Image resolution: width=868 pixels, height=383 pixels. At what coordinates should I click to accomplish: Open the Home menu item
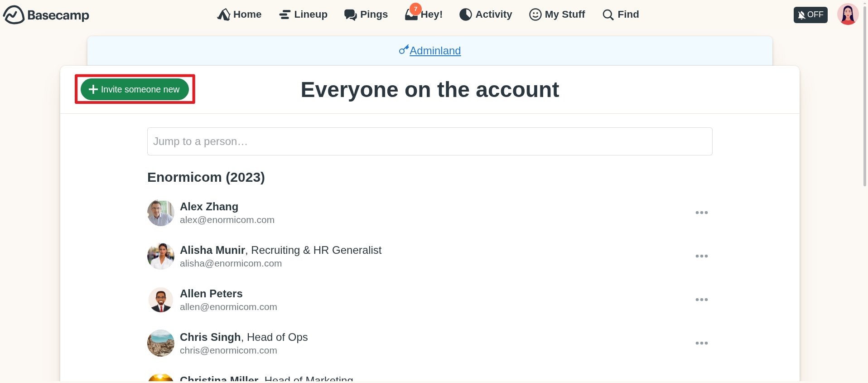point(239,15)
